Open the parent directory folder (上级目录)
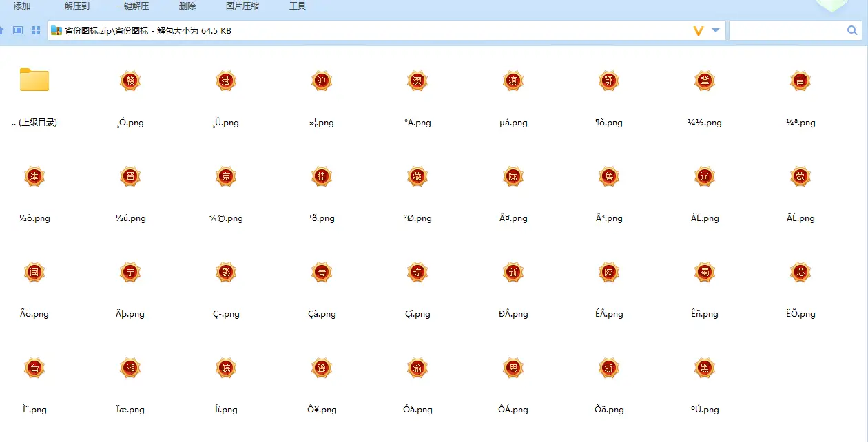Viewport: 868px width, 442px height. (34, 81)
